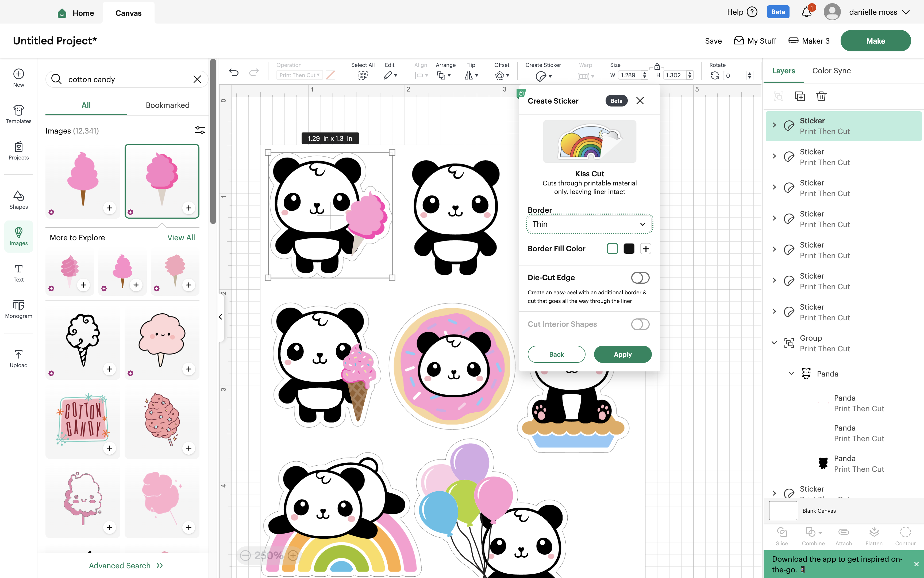Click the Apply button

coord(623,354)
